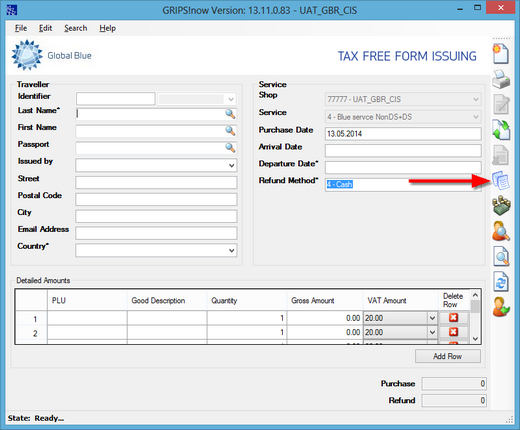Click the greyed edit document pencil icon
Viewport: 520px width, 430px height.
[x=501, y=104]
